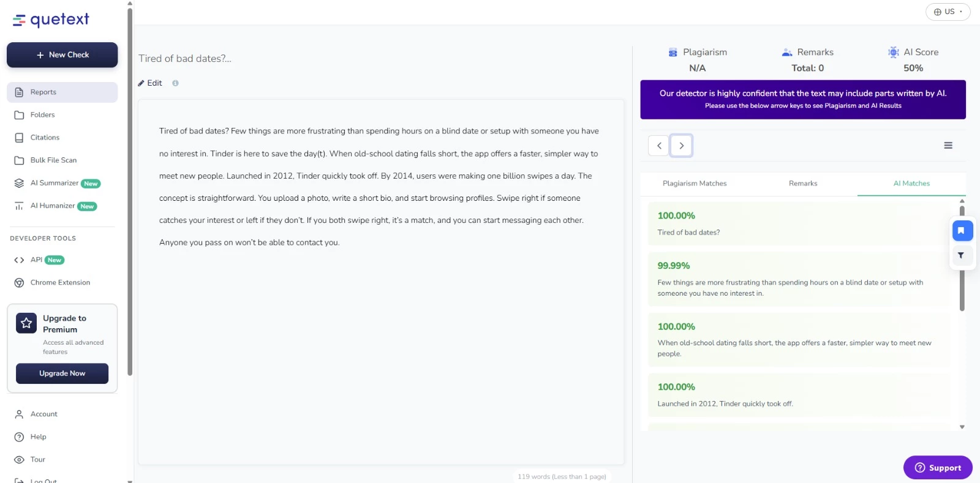Click the AI Score chip icon
The width and height of the screenshot is (980, 483).
point(894,53)
